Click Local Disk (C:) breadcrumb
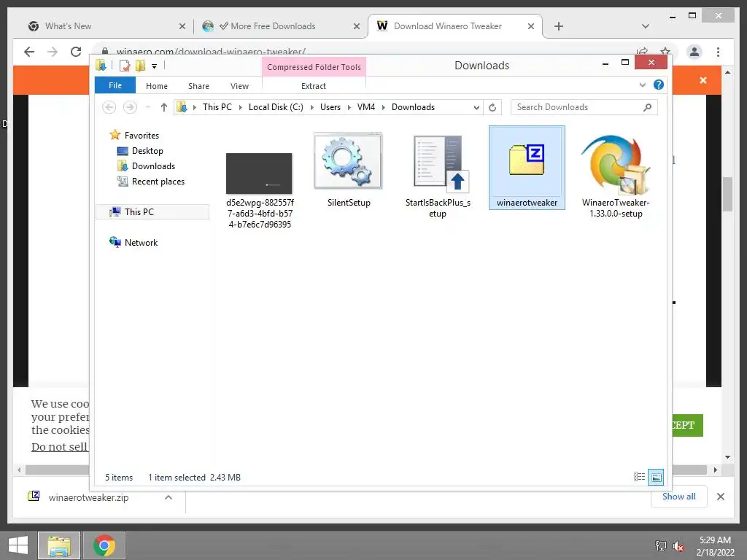The width and height of the screenshot is (747, 560). [276, 107]
